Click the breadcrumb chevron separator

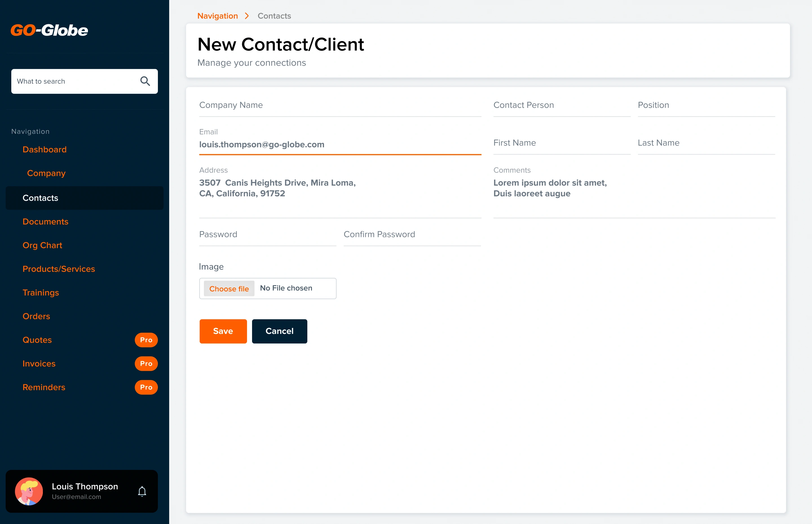click(247, 16)
